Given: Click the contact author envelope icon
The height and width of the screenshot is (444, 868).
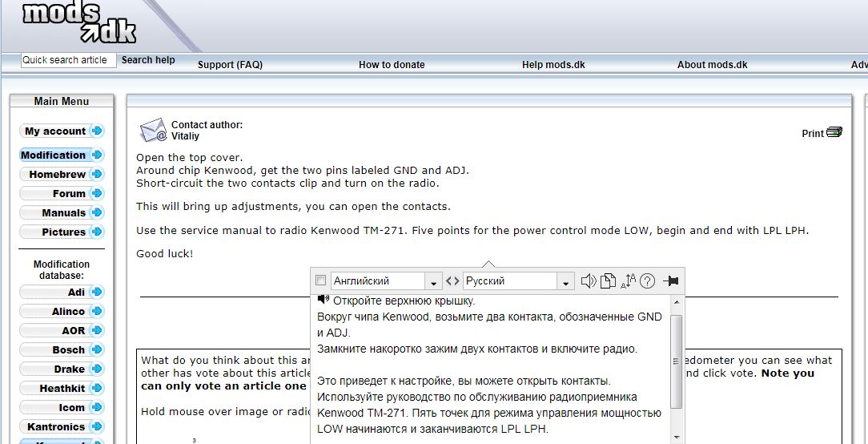Looking at the screenshot, I should [x=153, y=131].
